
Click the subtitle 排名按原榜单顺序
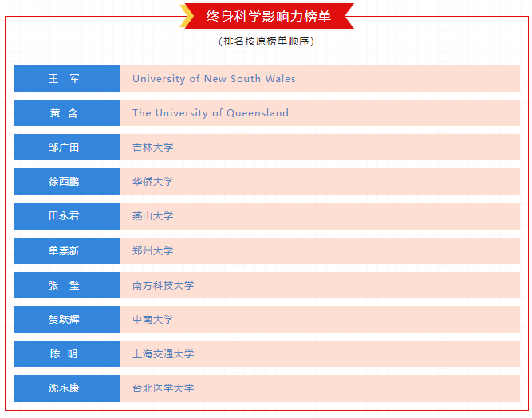click(266, 41)
